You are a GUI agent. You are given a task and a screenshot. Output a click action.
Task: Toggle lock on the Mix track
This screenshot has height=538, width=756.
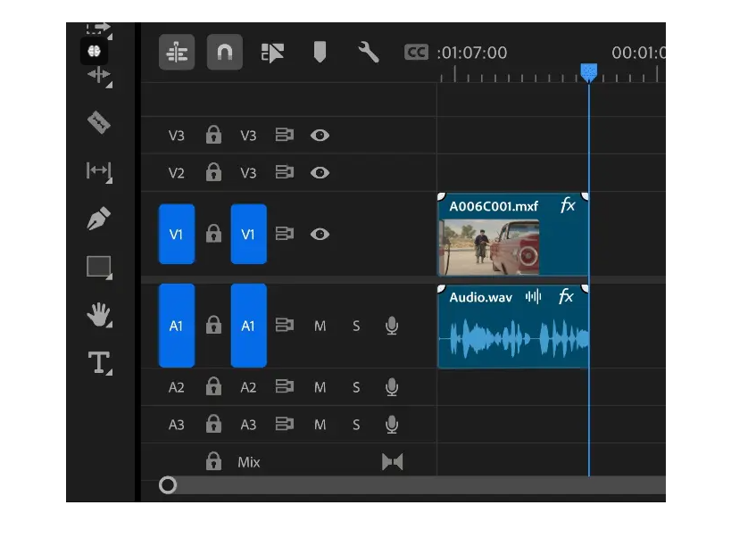213,461
